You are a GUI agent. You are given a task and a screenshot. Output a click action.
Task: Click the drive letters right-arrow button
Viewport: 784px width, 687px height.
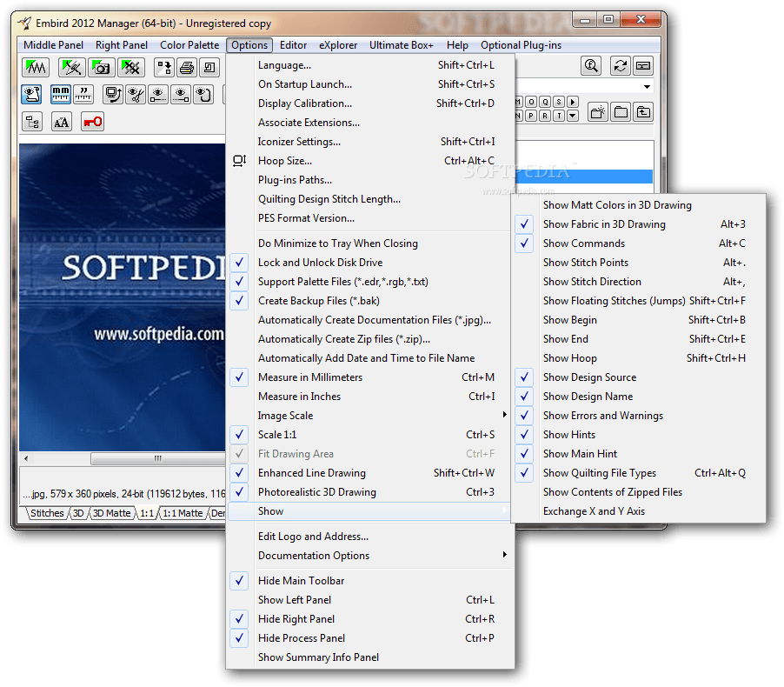coord(573,102)
